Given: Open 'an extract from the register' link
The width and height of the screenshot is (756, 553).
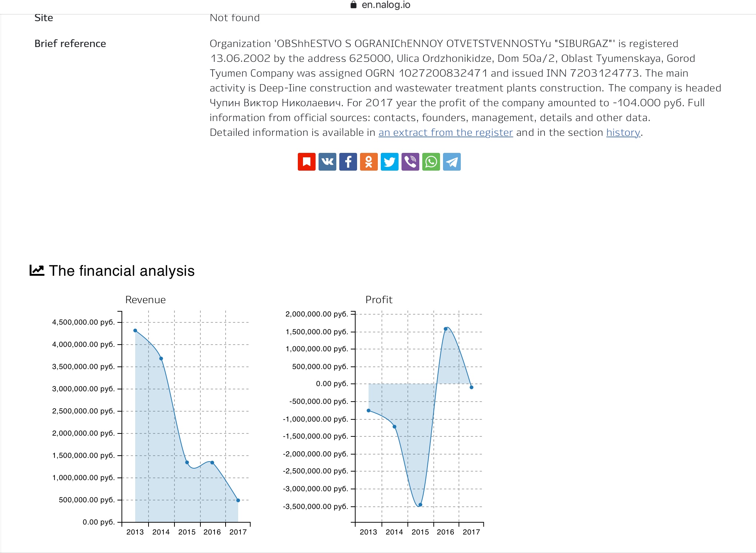Looking at the screenshot, I should (446, 133).
